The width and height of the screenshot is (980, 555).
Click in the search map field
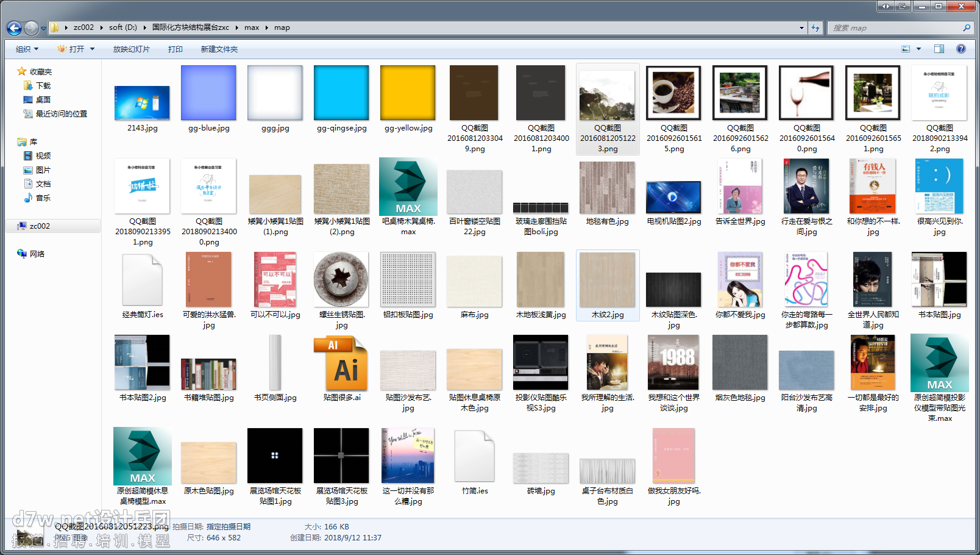900,27
